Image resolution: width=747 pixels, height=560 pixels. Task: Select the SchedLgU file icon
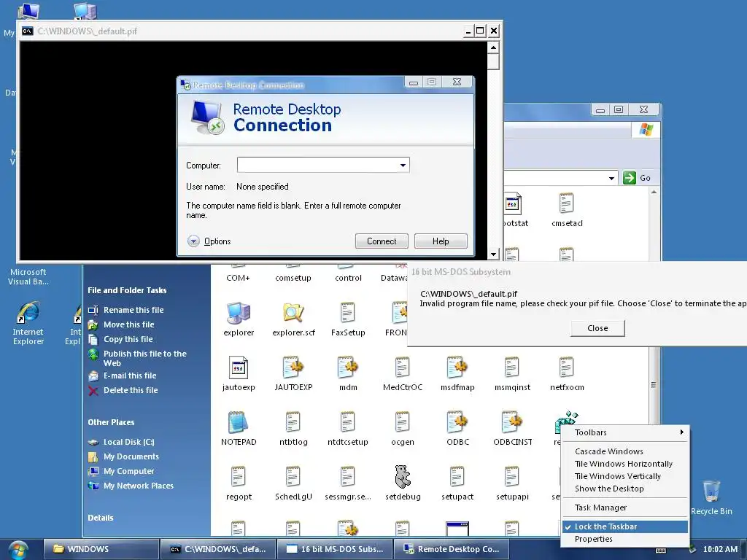point(293,477)
